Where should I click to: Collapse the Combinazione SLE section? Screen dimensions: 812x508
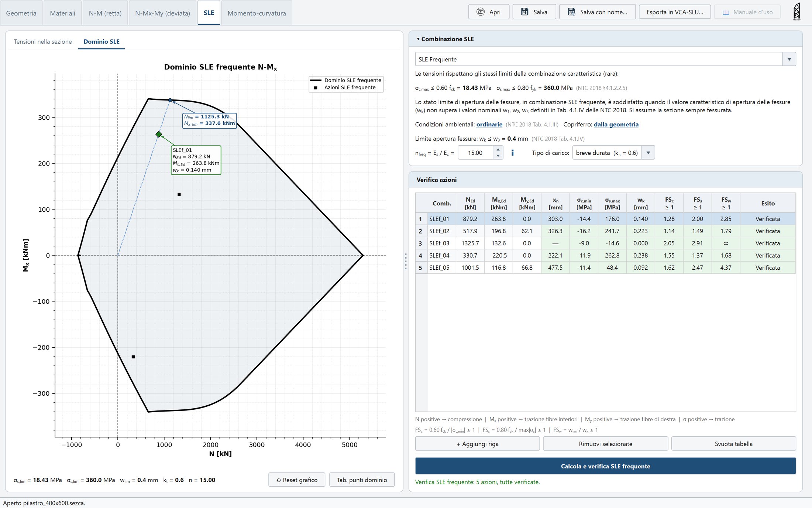pos(418,39)
